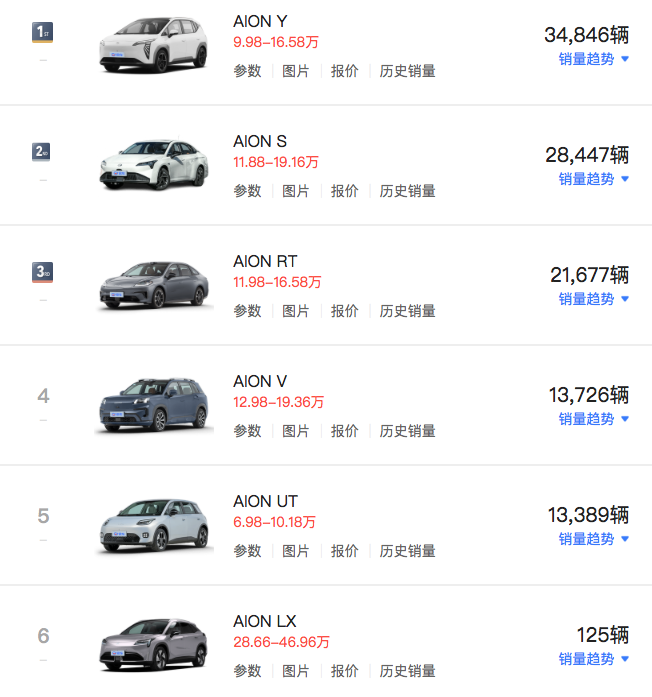Expand 销量趋势 for AION RT
This screenshot has height=697, width=652.
tap(593, 299)
